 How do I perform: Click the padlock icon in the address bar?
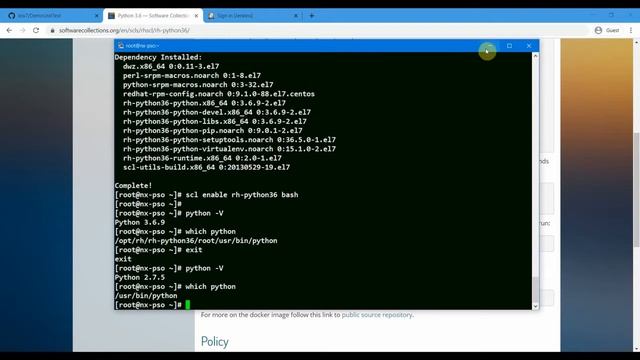coord(52,31)
